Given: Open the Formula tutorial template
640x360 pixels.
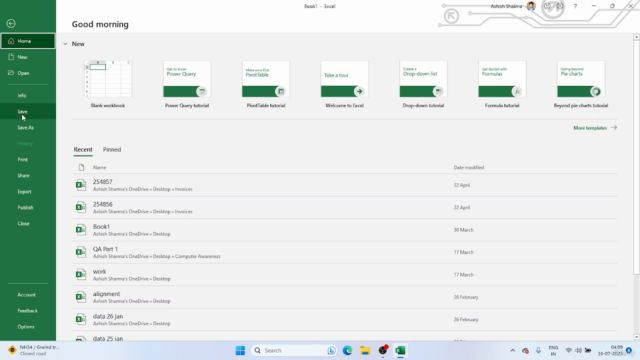Looking at the screenshot, I should coord(502,84).
